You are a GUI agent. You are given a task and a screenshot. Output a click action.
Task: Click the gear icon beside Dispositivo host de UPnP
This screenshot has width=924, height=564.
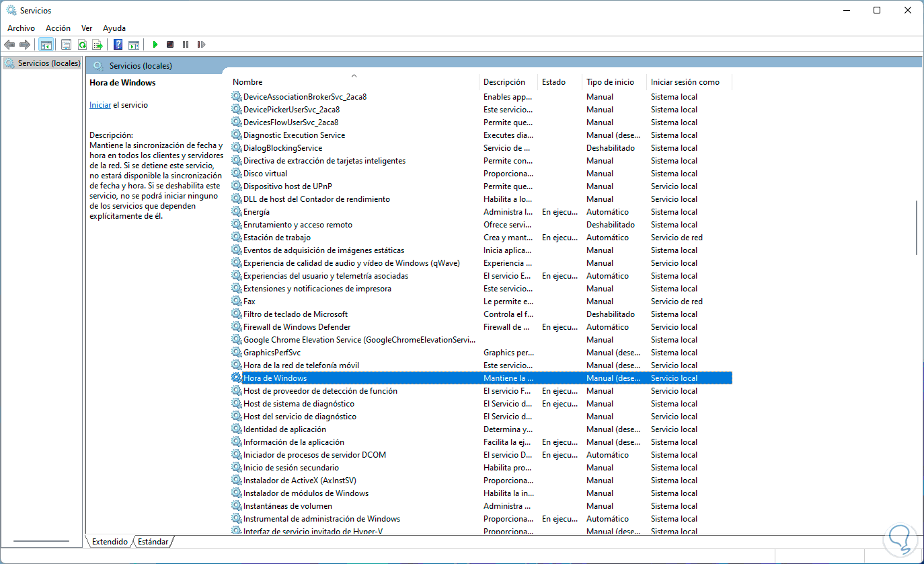pyautogui.click(x=236, y=186)
